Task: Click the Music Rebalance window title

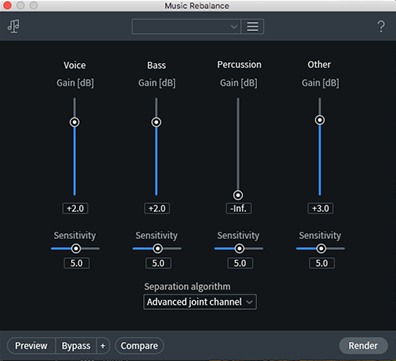Action: click(x=197, y=6)
